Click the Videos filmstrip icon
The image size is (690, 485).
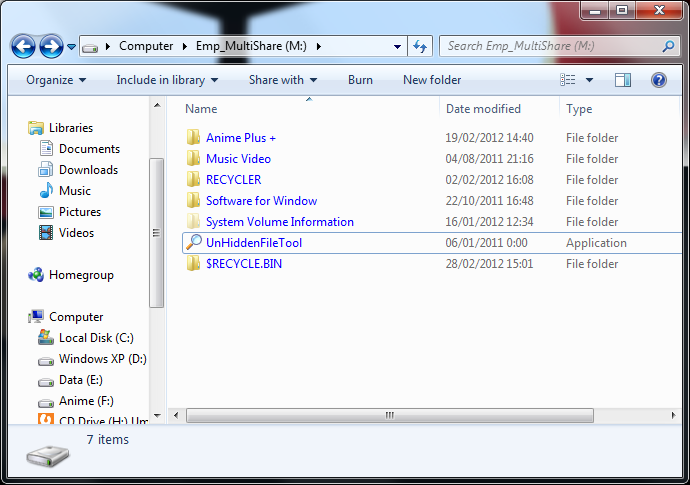click(46, 232)
